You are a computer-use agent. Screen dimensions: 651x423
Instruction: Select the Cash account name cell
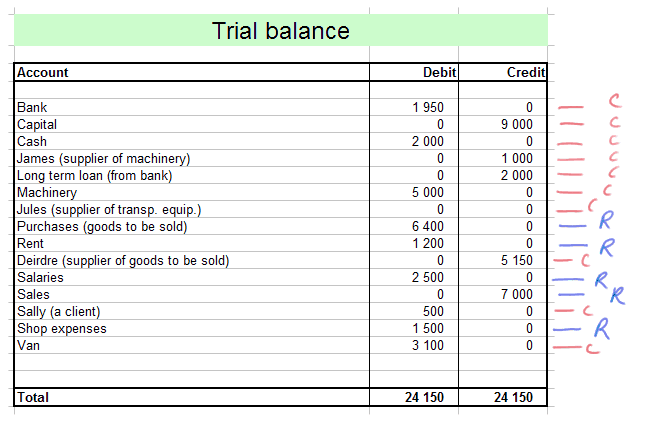tap(192, 141)
